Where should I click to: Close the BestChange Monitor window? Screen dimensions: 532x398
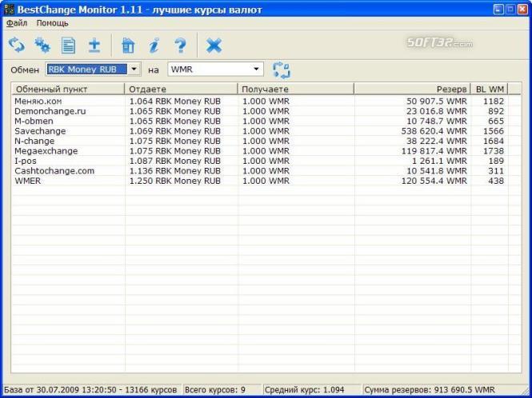[x=522, y=9]
